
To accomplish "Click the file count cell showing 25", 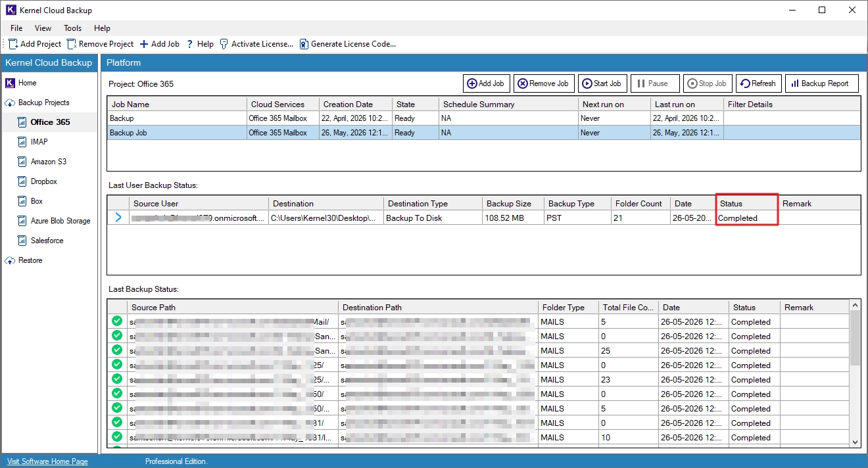I will coord(629,351).
